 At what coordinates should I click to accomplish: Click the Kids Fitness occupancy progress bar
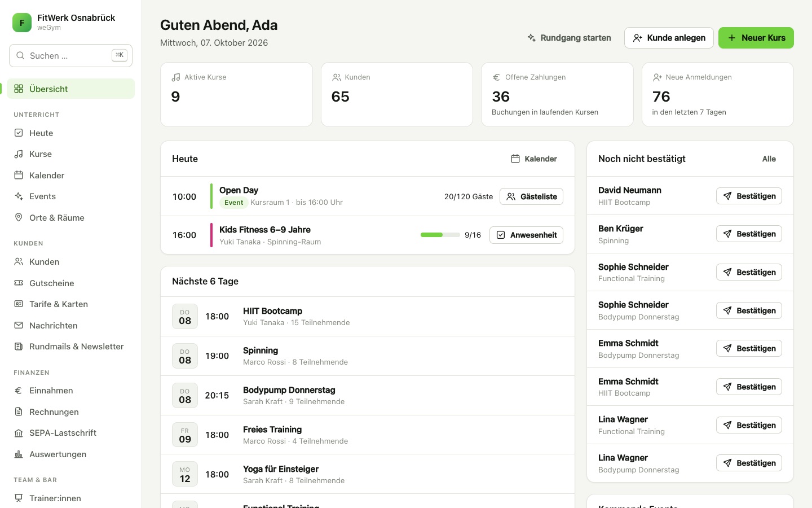click(x=440, y=235)
